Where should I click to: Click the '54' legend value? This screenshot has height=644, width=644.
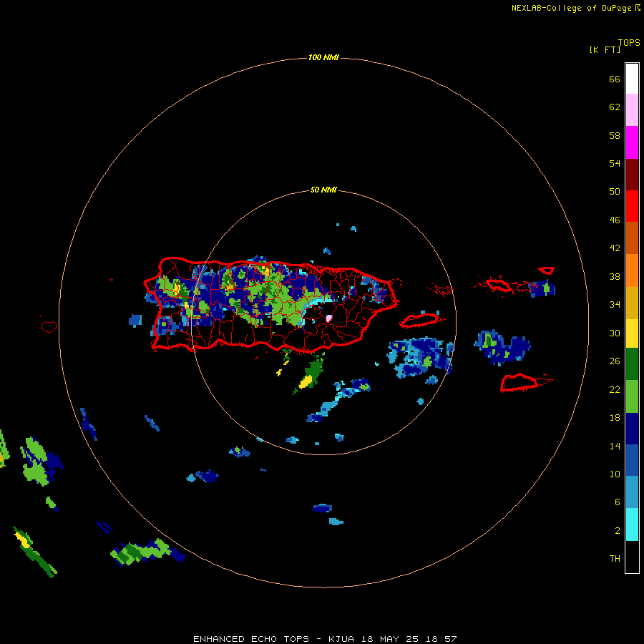click(615, 163)
